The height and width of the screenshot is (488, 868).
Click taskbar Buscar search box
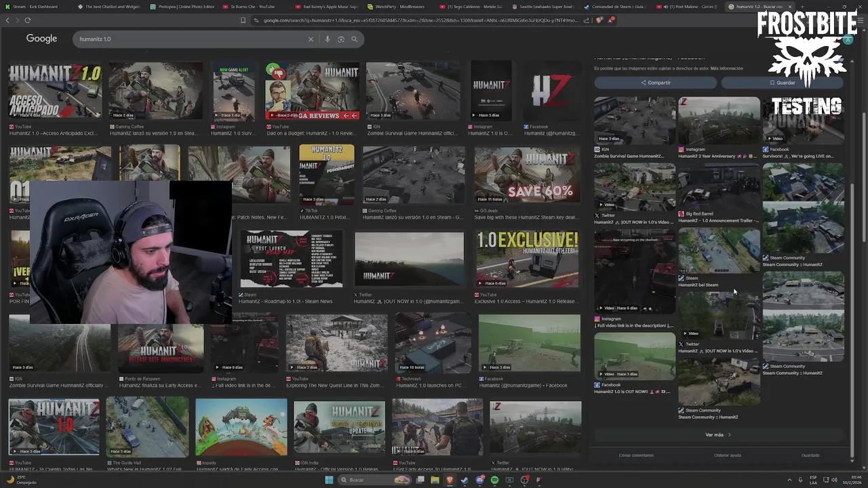tap(373, 480)
